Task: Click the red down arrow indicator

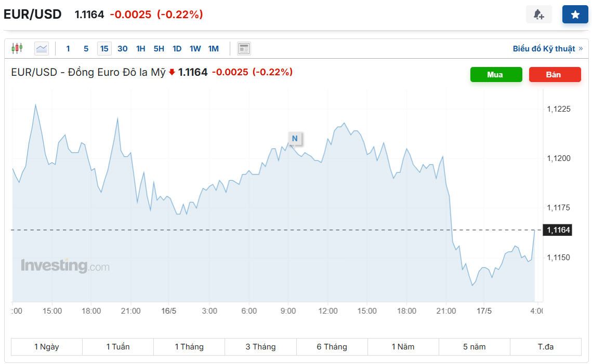Action: pos(172,72)
